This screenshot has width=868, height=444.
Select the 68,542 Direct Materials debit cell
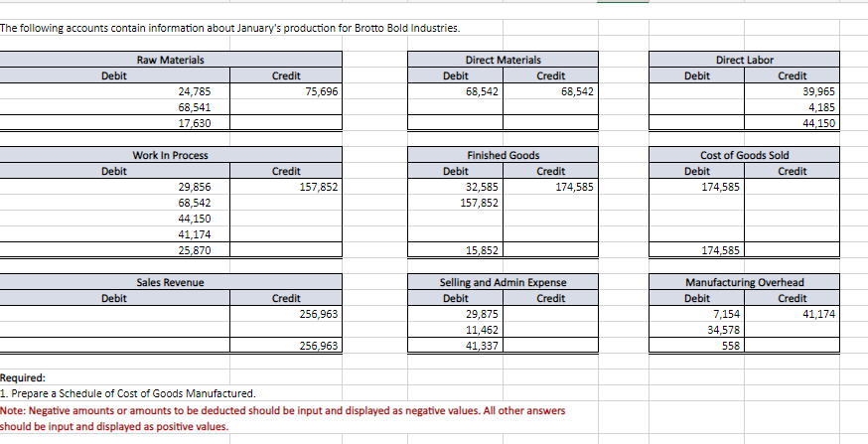[x=456, y=91]
